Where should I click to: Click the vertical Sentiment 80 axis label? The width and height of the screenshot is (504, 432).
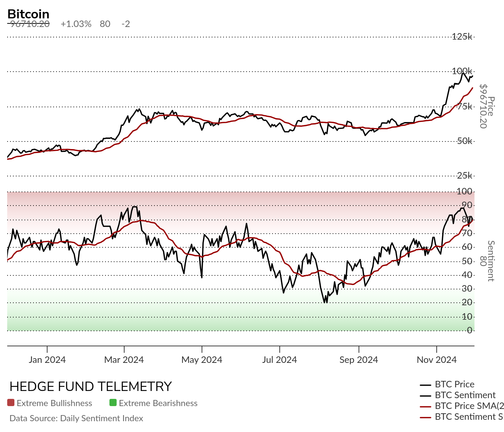pos(487,261)
